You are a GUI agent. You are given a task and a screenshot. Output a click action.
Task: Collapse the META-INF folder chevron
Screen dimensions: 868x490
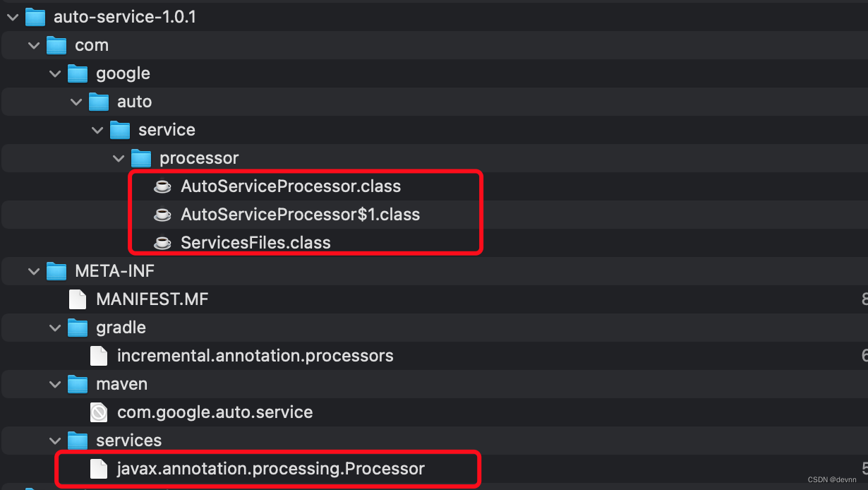pyautogui.click(x=32, y=271)
